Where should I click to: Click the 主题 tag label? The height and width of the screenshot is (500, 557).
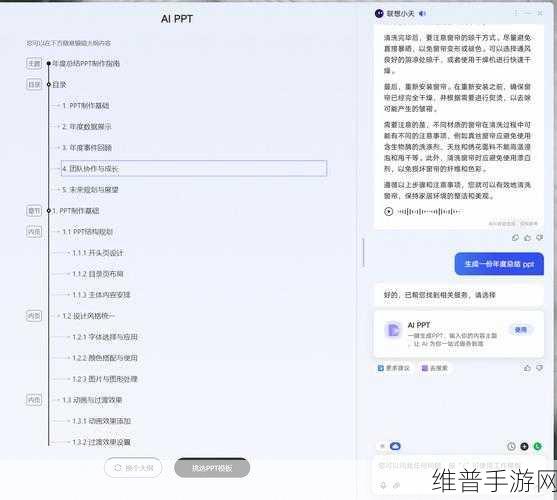tap(34, 64)
